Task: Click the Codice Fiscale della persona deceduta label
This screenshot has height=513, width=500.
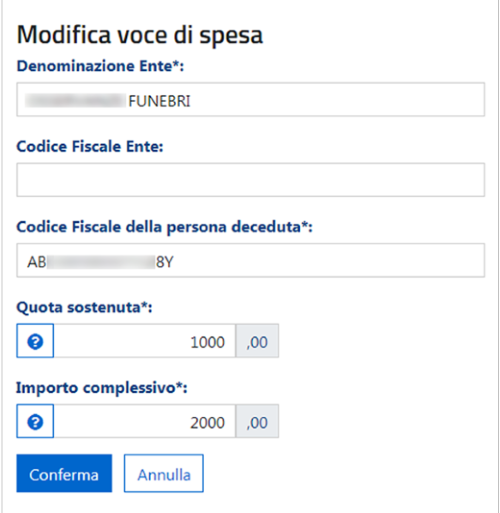Action: pyautogui.click(x=165, y=227)
